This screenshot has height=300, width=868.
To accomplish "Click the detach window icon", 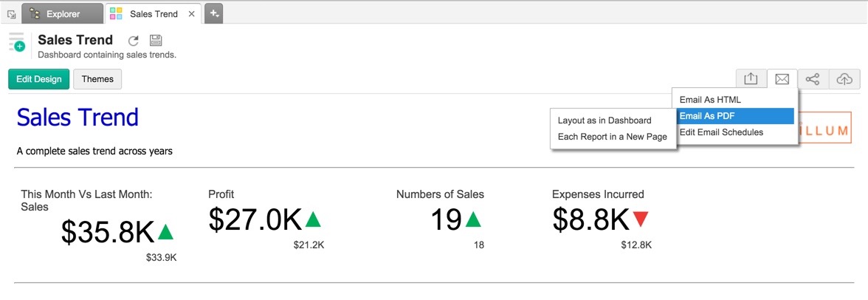I will tap(11, 14).
